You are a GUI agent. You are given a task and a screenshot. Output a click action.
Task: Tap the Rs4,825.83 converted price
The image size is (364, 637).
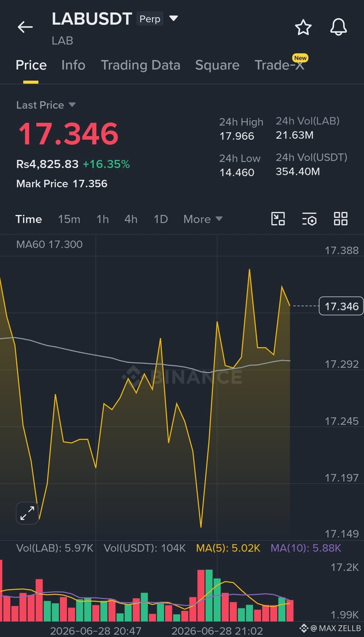click(47, 164)
